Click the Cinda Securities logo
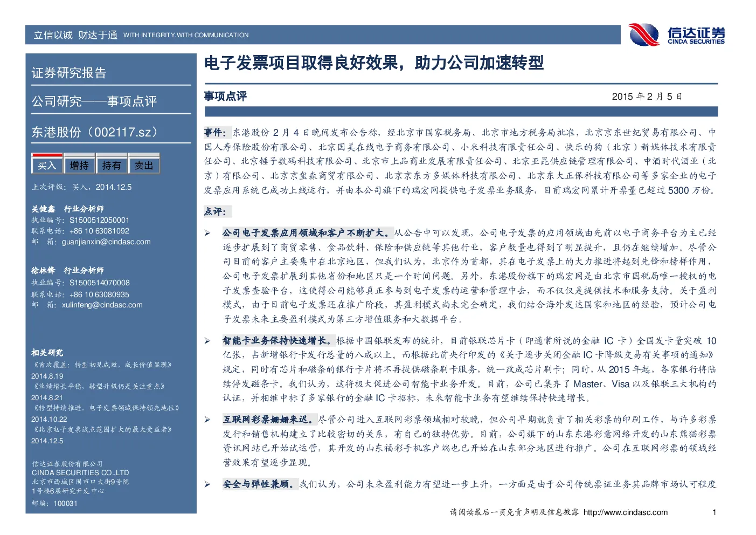 tap(677, 35)
